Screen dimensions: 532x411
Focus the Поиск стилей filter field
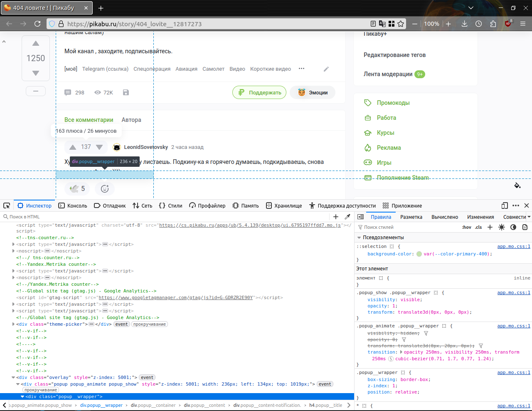[x=407, y=227]
